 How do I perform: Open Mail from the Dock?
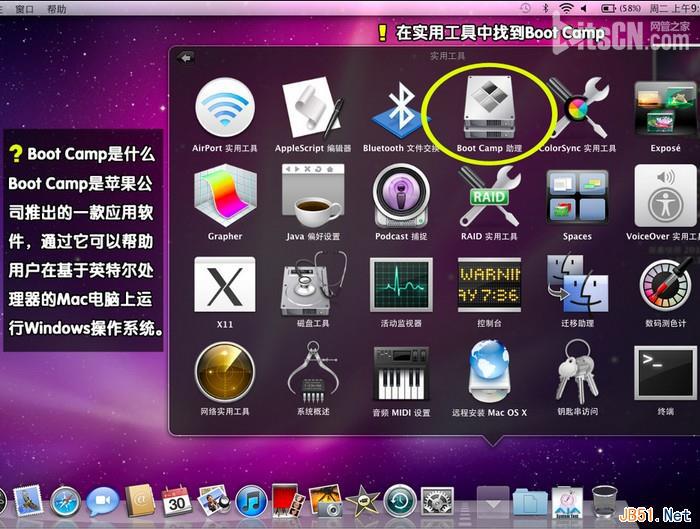(x=29, y=501)
